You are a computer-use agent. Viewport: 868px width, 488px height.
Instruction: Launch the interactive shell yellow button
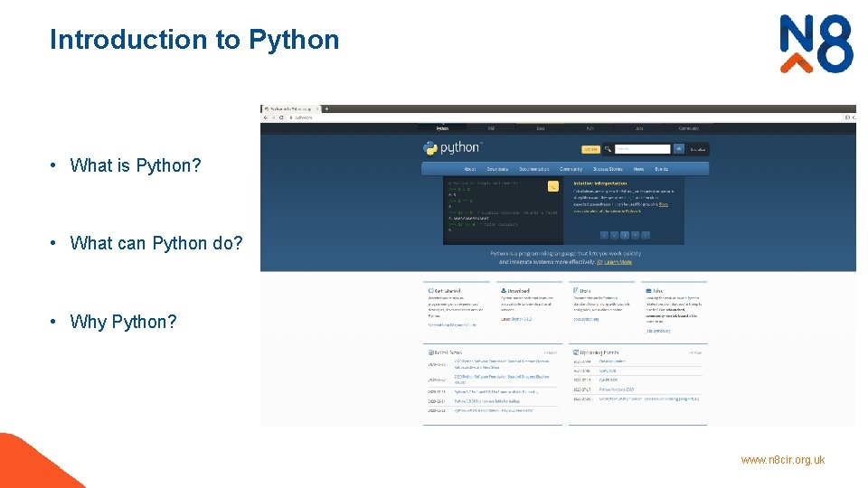tap(553, 186)
